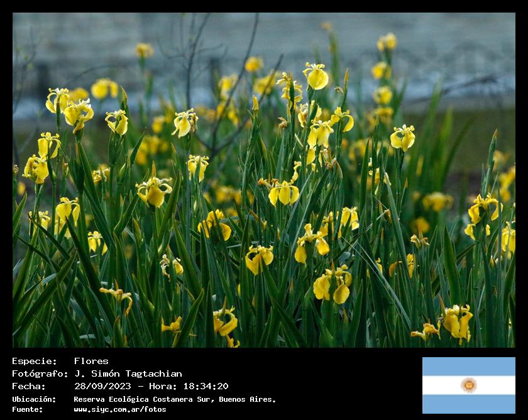Click the flag's top light-blue stripe
This screenshot has width=528, height=420.
[x=468, y=366]
